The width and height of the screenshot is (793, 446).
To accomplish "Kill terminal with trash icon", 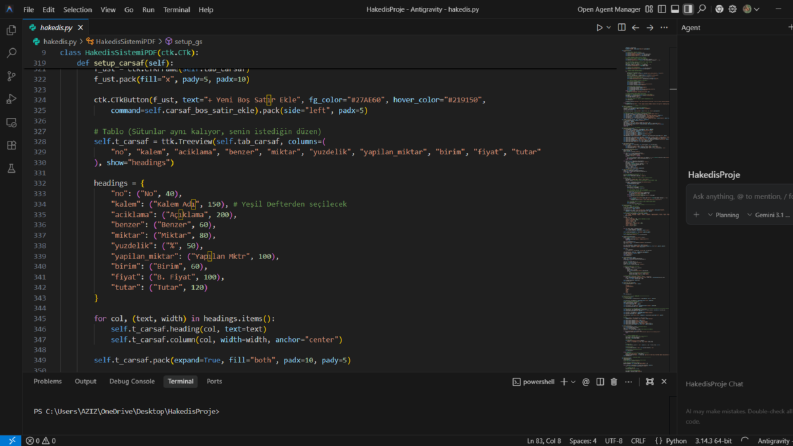I will click(614, 382).
